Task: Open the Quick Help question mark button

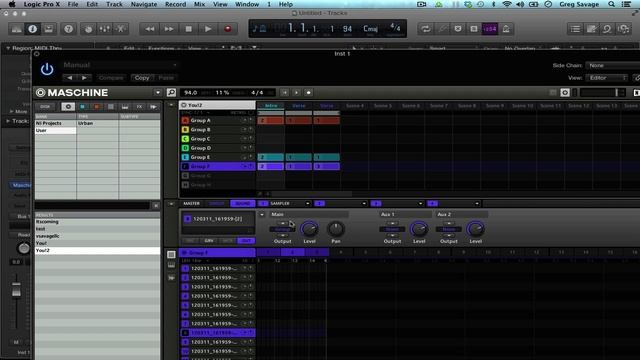Action: pyautogui.click(x=69, y=29)
